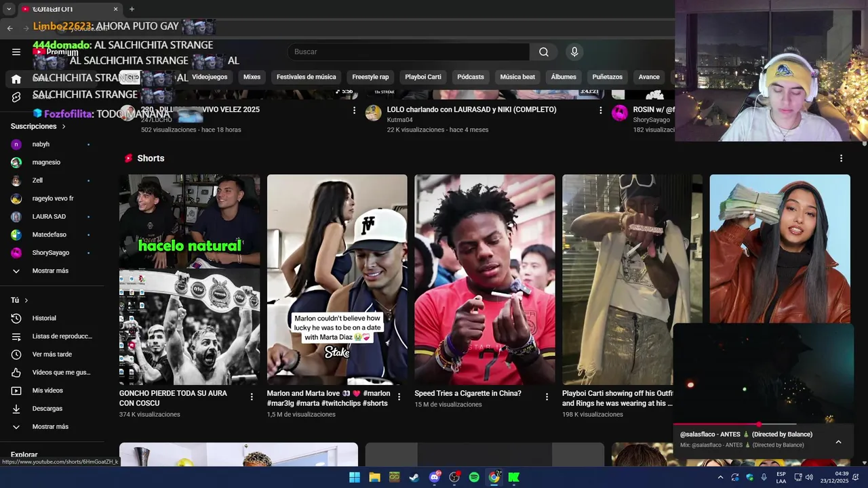Open options for LOLO charlando video
The width and height of the screenshot is (868, 488).
(x=600, y=110)
